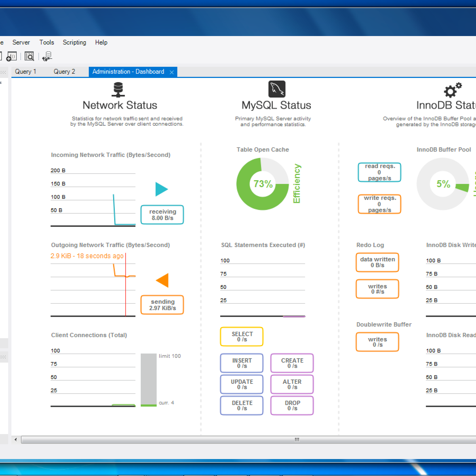The width and height of the screenshot is (476, 476).
Task: Click the 'InnoDB Buffer Pool' label
Action: pos(444,150)
